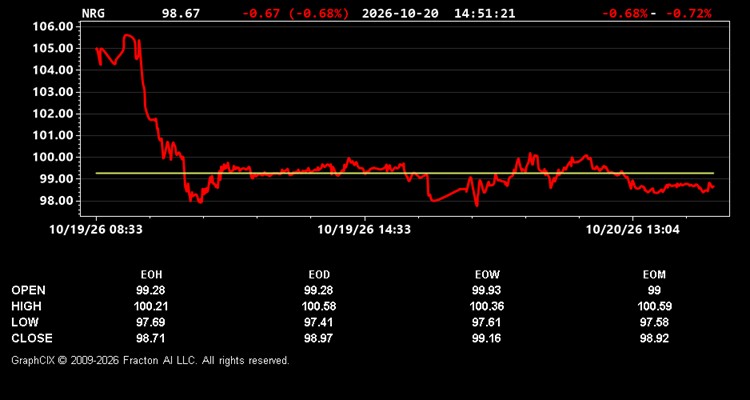Viewport: 750px width, 400px height.
Task: Click the EOM high value 100.59
Action: click(654, 306)
